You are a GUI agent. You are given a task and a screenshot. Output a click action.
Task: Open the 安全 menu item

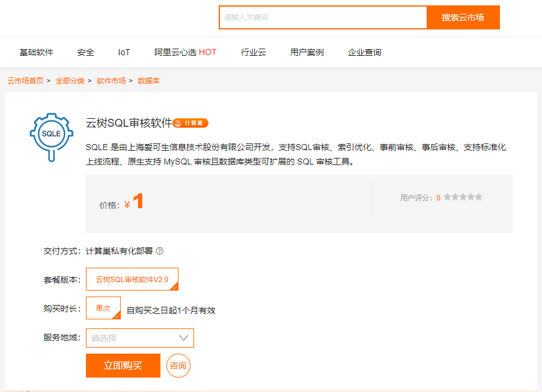tap(85, 52)
